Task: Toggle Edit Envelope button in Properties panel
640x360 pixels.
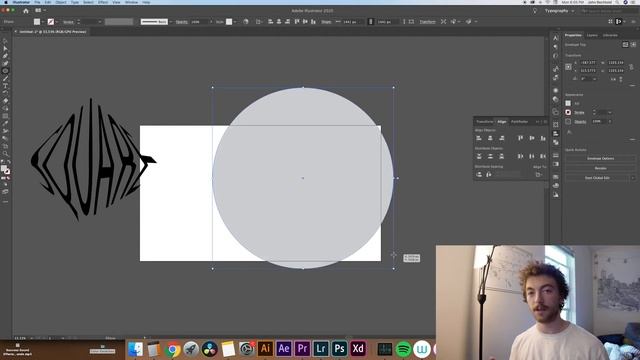Action: (625, 44)
